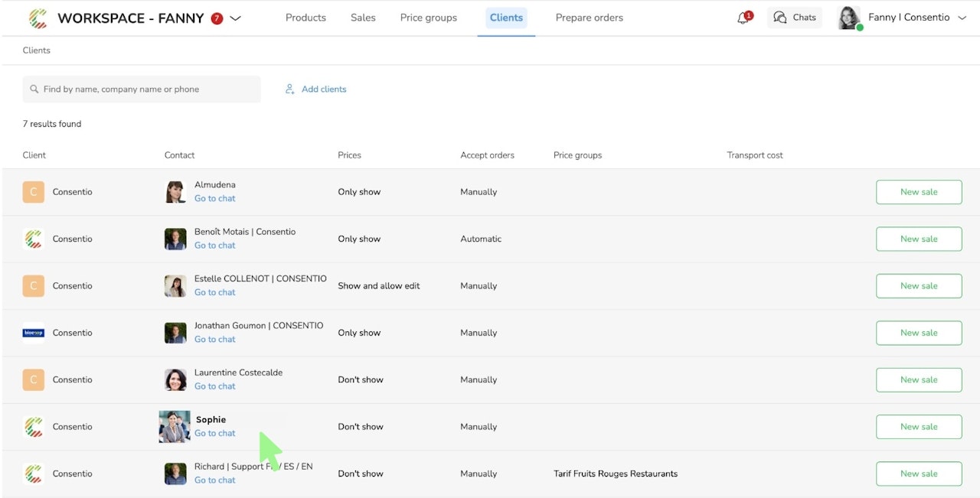Open Chats via the speech bubble icon
This screenshot has height=498, width=980.
pos(779,18)
